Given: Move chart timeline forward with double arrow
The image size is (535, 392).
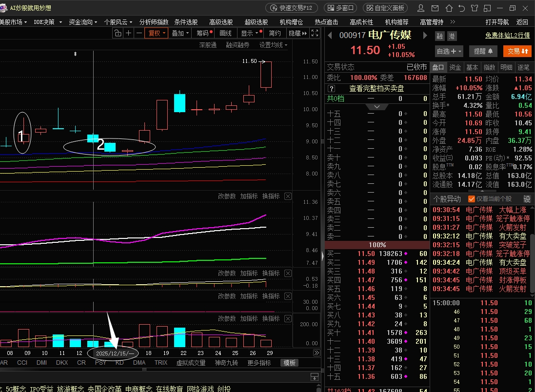Looking at the screenshot, I should tap(317, 353).
